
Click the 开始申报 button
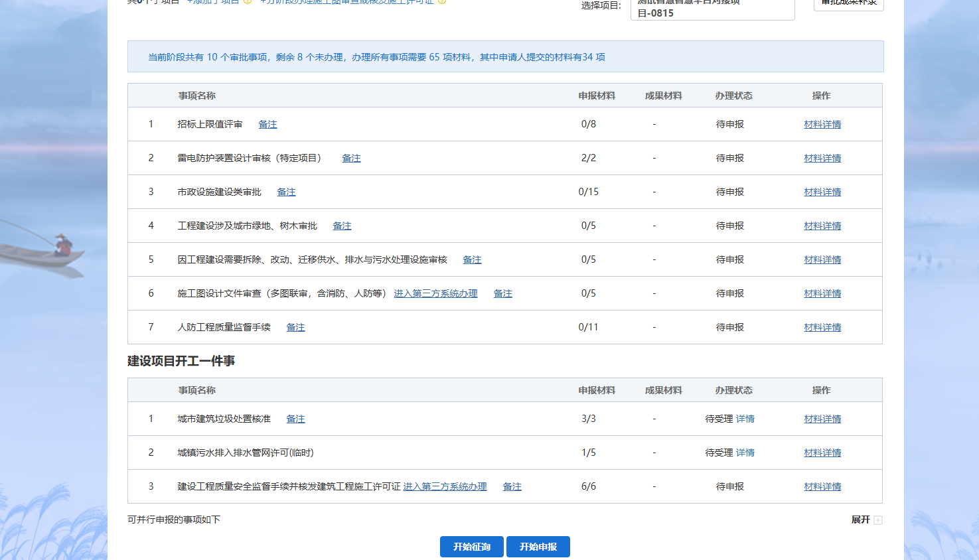[x=538, y=547]
